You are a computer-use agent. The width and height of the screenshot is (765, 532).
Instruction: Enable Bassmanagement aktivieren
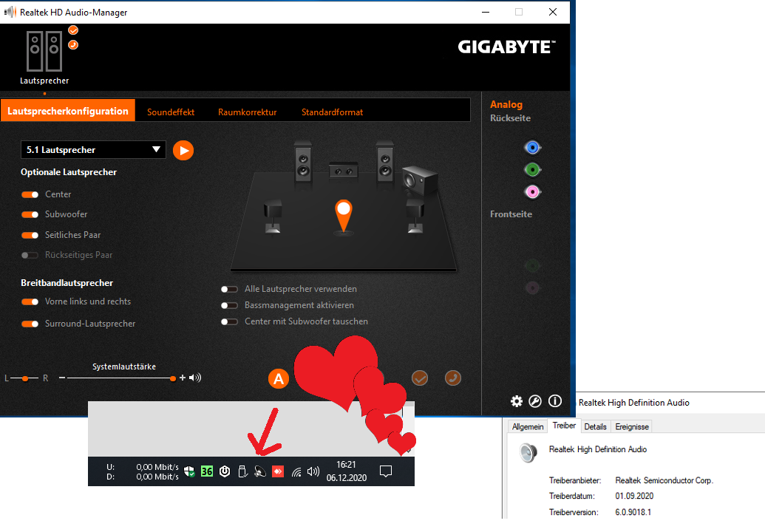[229, 305]
